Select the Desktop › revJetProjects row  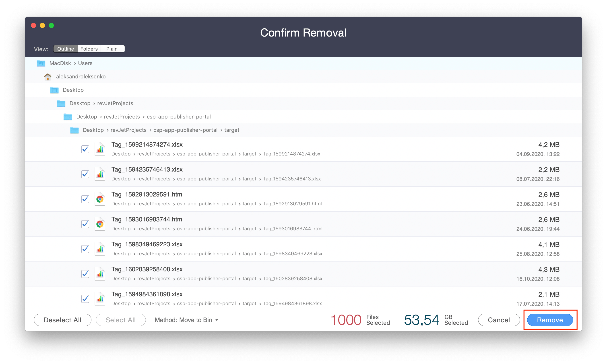[x=303, y=104]
